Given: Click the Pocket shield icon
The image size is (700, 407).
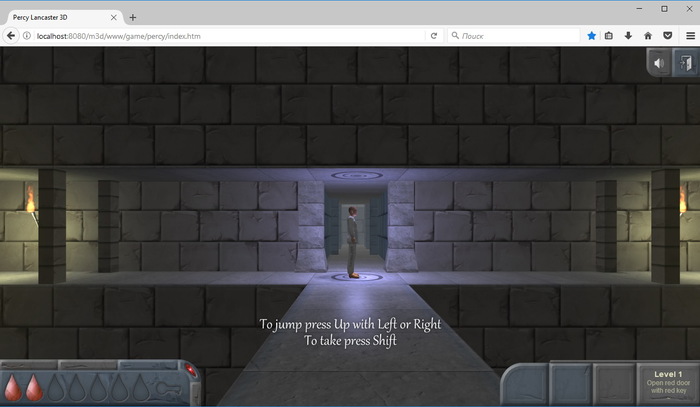Looking at the screenshot, I should (x=667, y=36).
